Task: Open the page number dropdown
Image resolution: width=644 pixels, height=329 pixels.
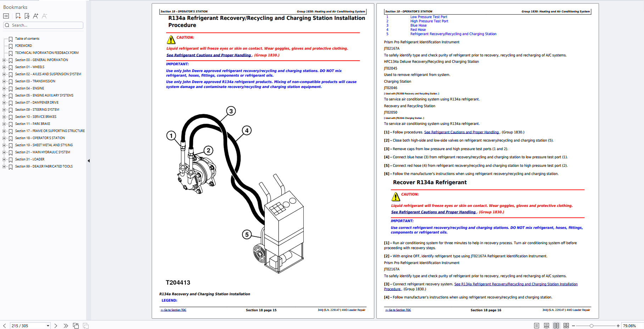Action: click(x=48, y=326)
